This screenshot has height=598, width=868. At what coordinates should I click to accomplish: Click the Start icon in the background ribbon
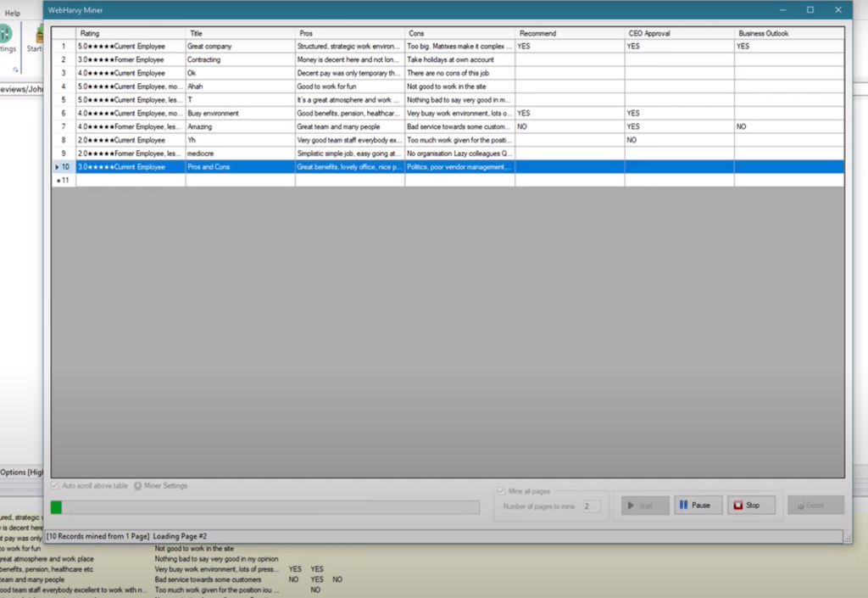(34, 36)
